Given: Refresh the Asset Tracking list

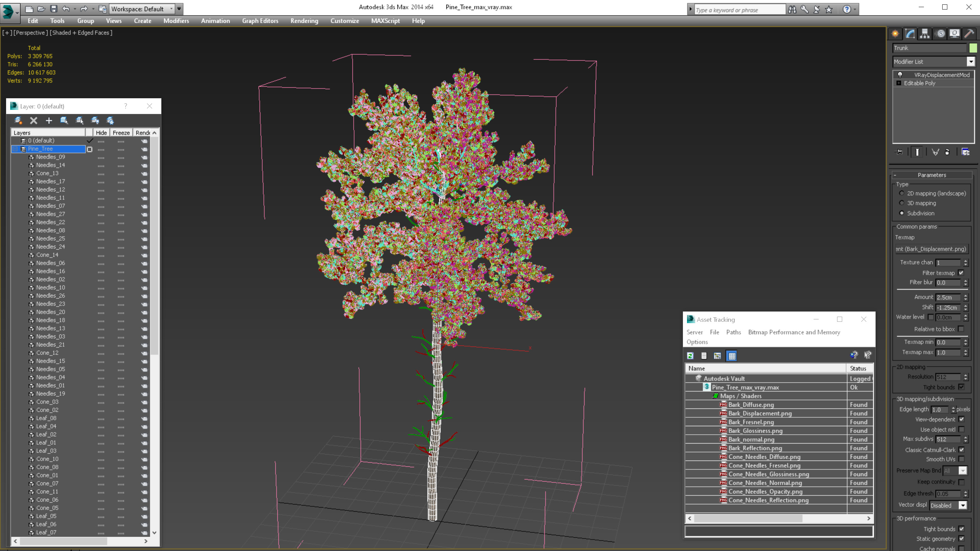Looking at the screenshot, I should coord(690,355).
